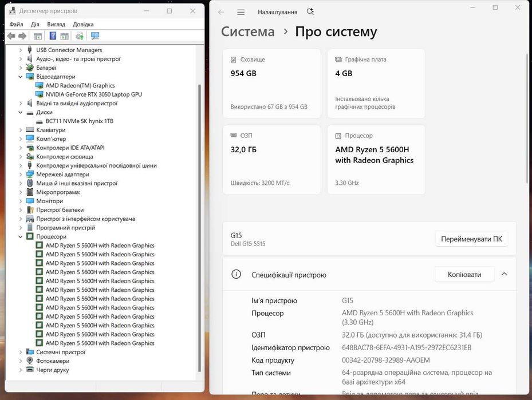Click the back arrow in Device Manager toolbar

(11, 36)
